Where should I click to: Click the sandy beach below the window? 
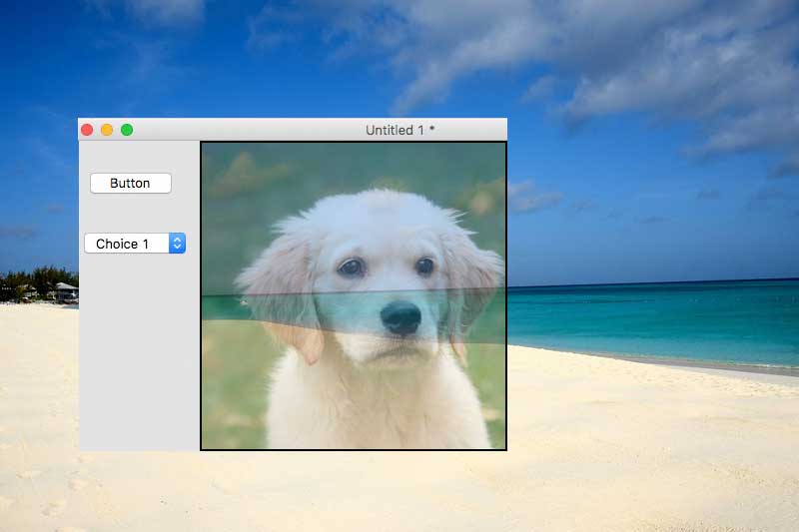399,489
